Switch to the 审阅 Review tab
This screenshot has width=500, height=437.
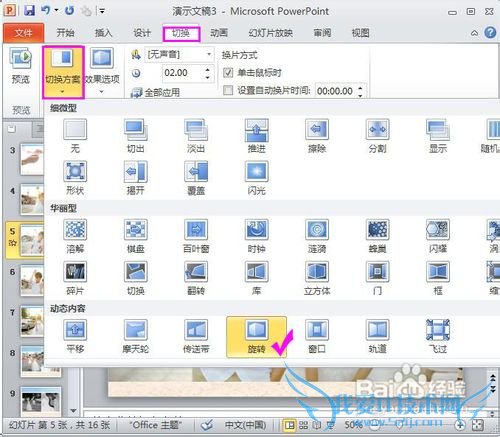tap(322, 33)
